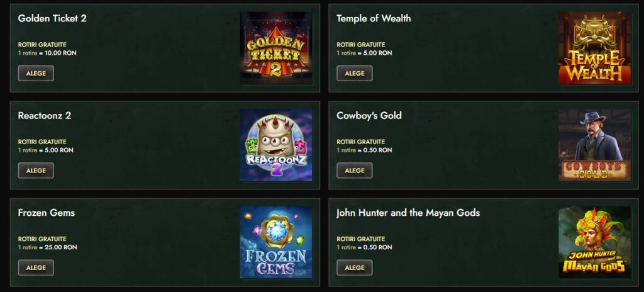Click the Cowboy's Gold title
Image resolution: width=644 pixels, height=292 pixels.
pyautogui.click(x=369, y=116)
